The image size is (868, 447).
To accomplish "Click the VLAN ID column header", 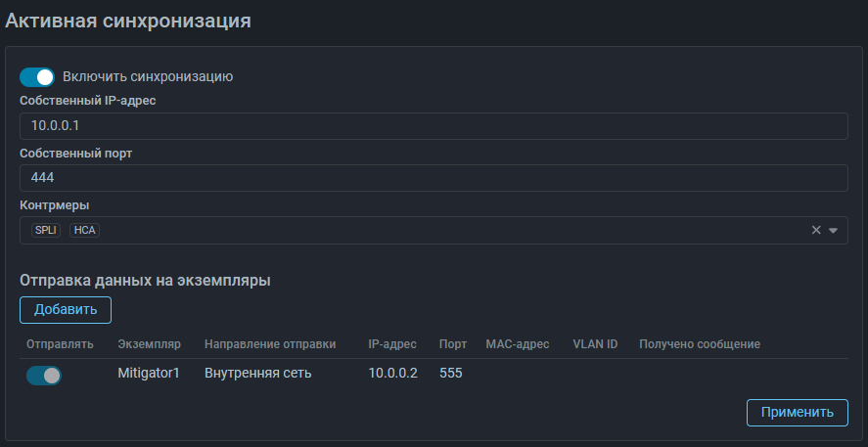I will (595, 344).
